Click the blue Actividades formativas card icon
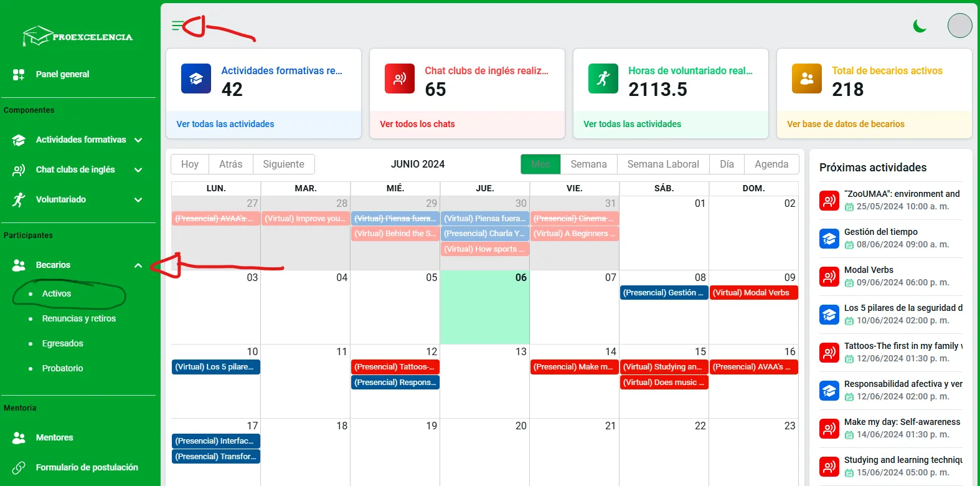This screenshot has height=486, width=980. click(196, 79)
